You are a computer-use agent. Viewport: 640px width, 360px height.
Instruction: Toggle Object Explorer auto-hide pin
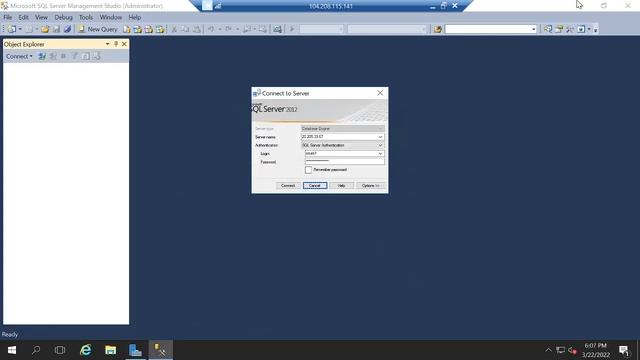pos(116,44)
